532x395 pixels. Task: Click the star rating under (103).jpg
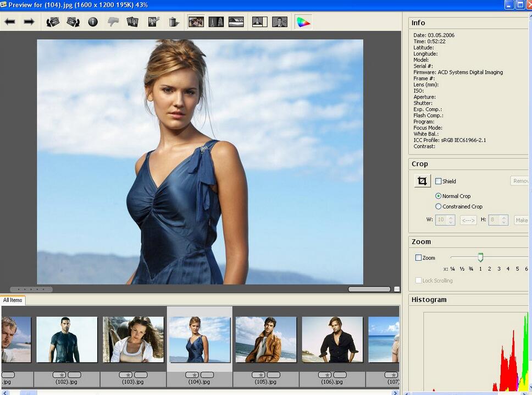click(x=125, y=375)
